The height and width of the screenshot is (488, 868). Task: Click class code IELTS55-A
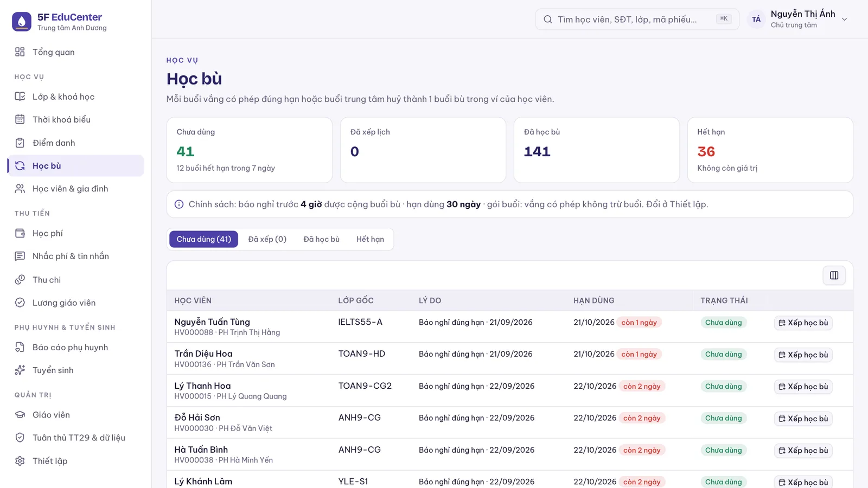click(x=360, y=322)
